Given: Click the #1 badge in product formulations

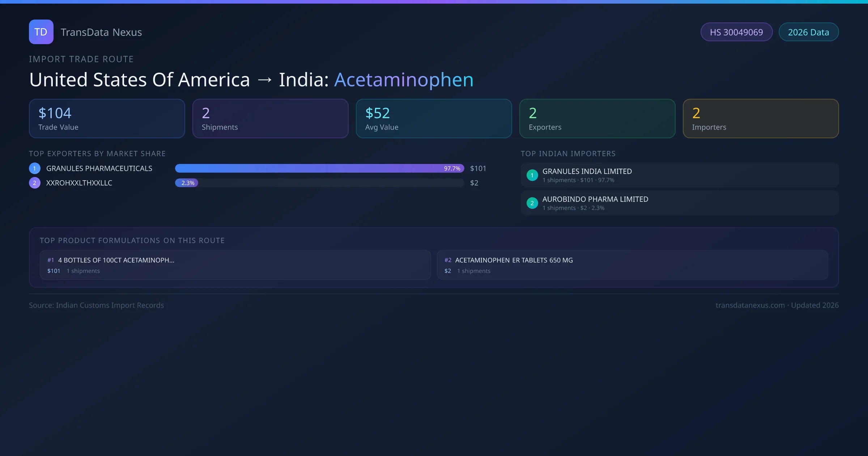Looking at the screenshot, I should 50,260.
